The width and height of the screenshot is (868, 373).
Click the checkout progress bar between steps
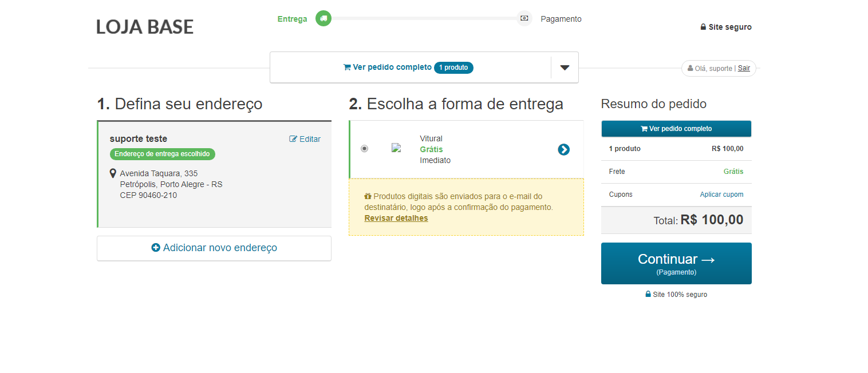pos(424,18)
